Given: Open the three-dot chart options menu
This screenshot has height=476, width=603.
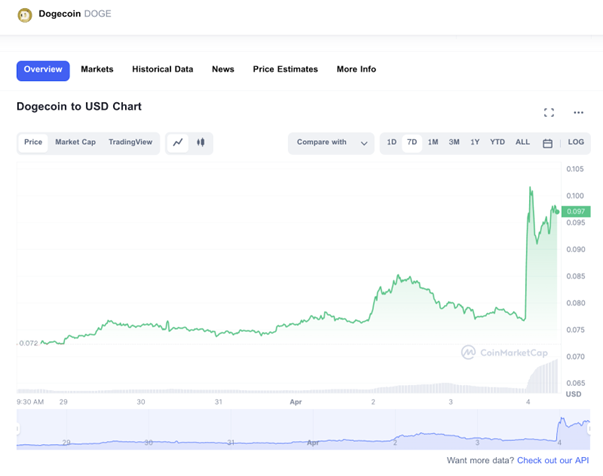Looking at the screenshot, I should coord(578,112).
